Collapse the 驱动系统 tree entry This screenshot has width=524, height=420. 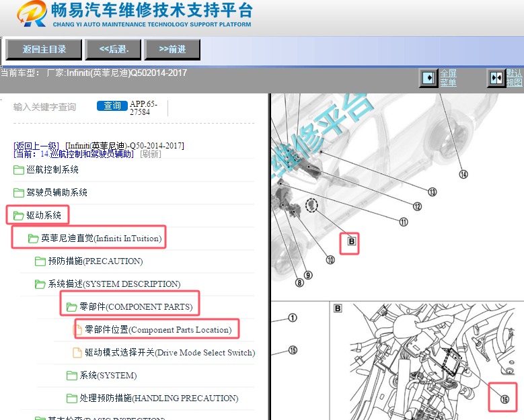44,215
